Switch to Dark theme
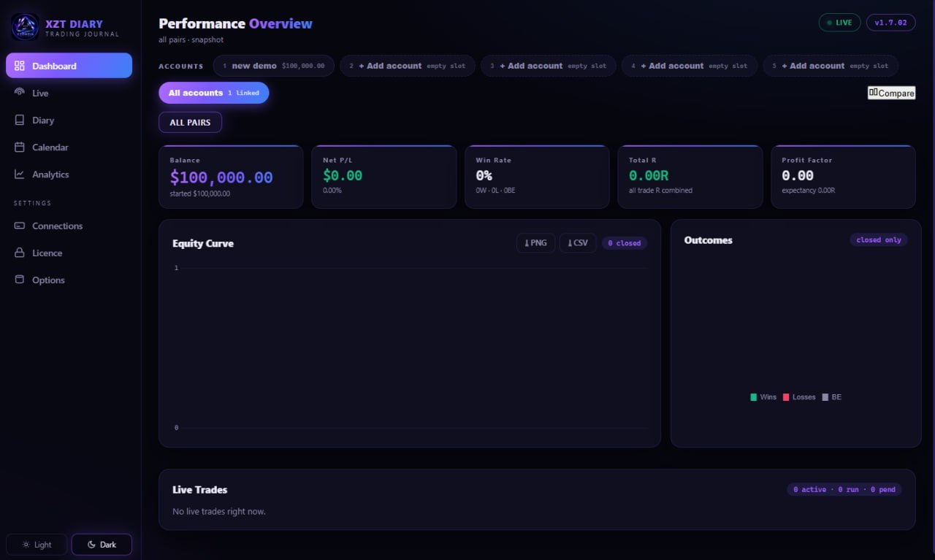This screenshot has width=935, height=560. click(x=102, y=545)
